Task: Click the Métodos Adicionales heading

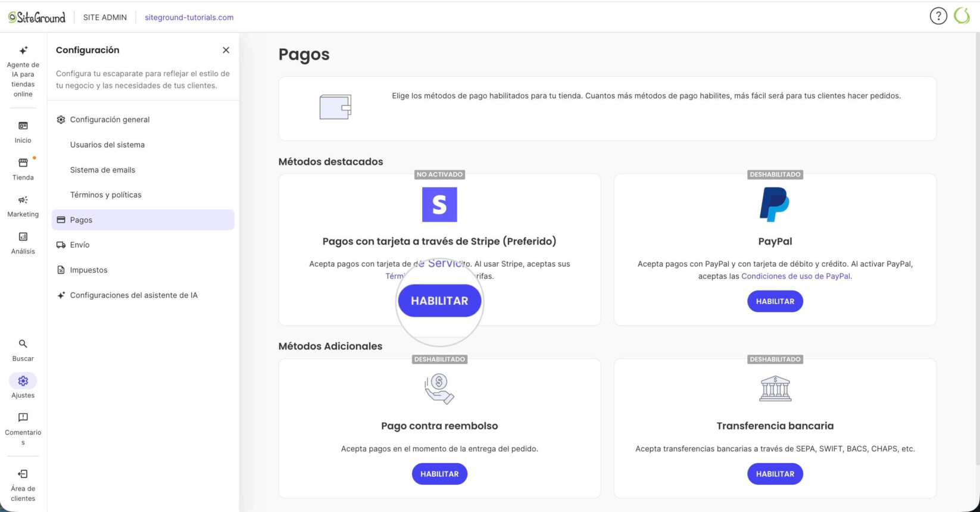Action: (330, 346)
